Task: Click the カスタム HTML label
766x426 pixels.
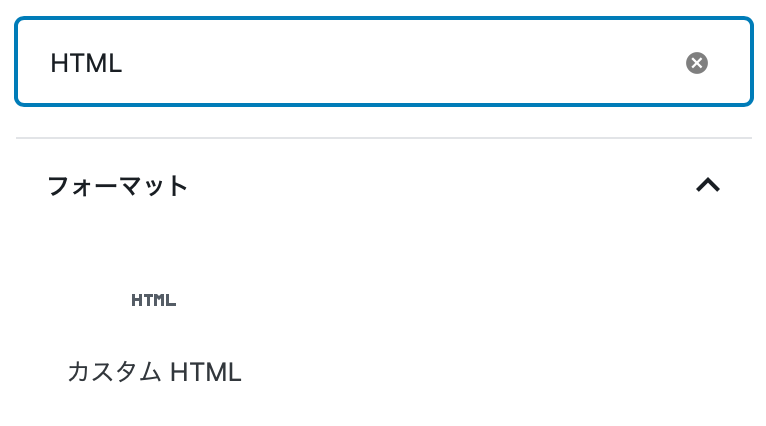Action: [x=154, y=372]
